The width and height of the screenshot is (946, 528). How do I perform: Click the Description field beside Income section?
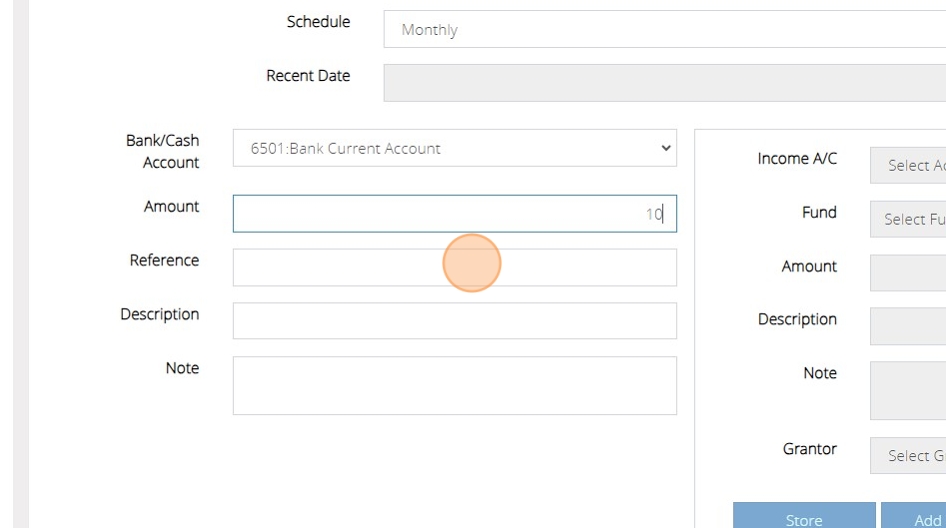pyautogui.click(x=908, y=326)
